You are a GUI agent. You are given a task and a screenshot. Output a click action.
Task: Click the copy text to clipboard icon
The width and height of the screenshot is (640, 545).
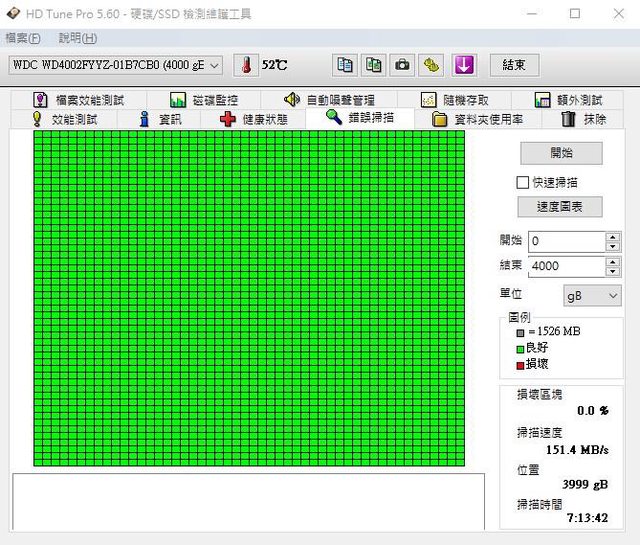pos(345,65)
